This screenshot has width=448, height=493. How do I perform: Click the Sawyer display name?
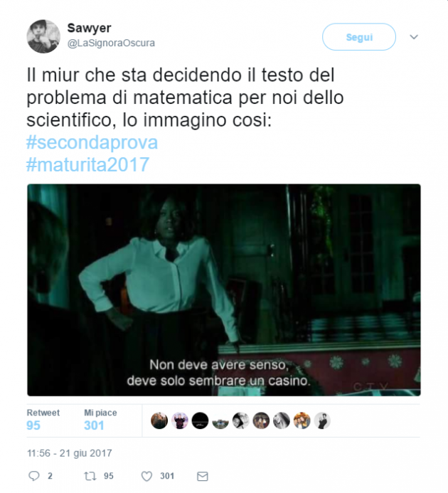[x=90, y=28]
